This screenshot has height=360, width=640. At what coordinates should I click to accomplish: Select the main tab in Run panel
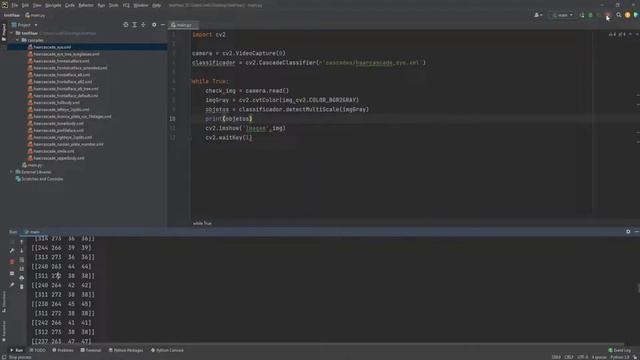[33, 232]
